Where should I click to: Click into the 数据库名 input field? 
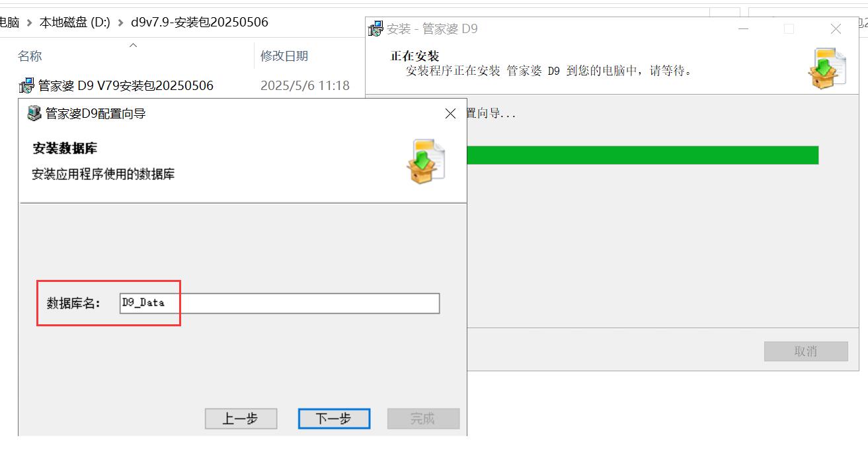(280, 303)
